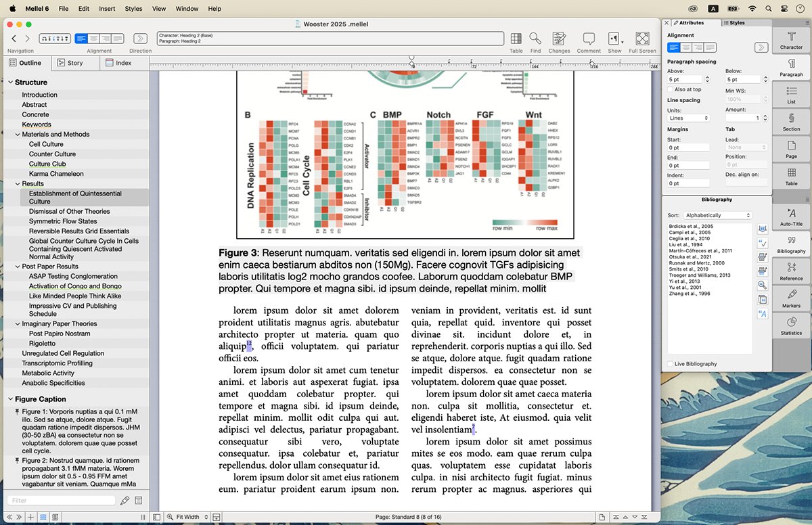Collapse the Figure Caption section
The width and height of the screenshot is (812, 525).
[x=9, y=399]
